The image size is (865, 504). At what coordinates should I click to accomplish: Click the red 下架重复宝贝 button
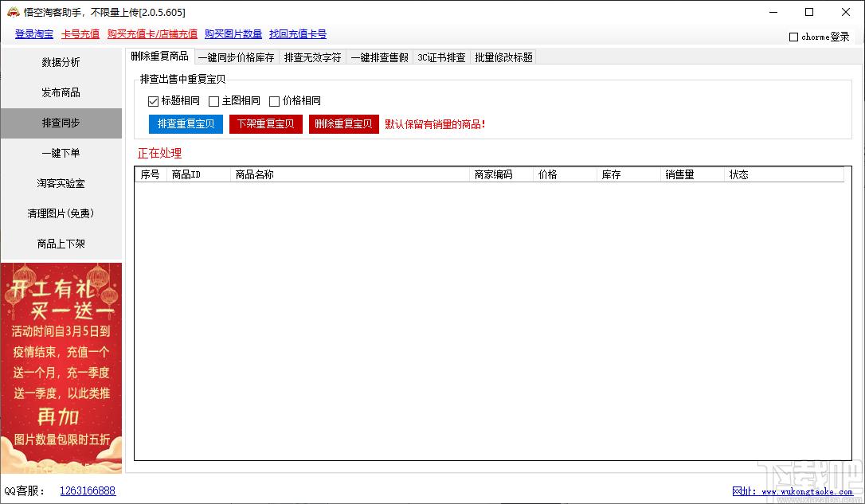[266, 124]
